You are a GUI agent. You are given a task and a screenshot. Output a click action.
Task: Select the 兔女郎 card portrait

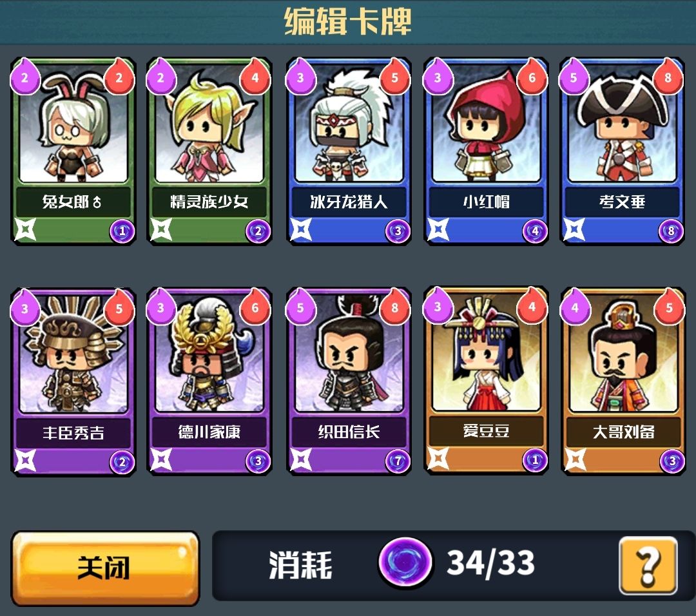73,124
